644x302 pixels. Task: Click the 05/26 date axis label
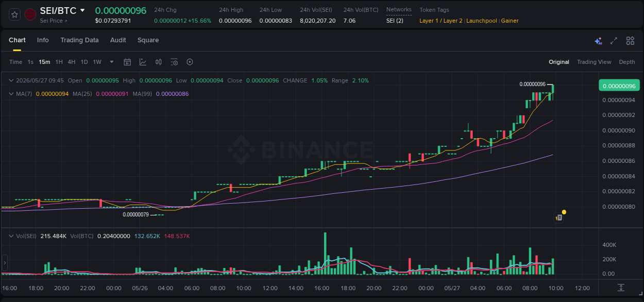[x=140, y=288]
